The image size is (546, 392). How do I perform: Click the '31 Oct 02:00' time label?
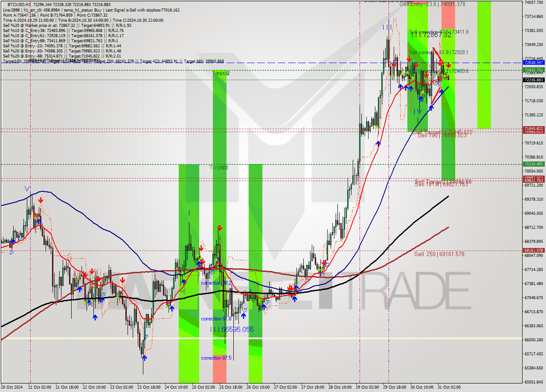coord(449,387)
